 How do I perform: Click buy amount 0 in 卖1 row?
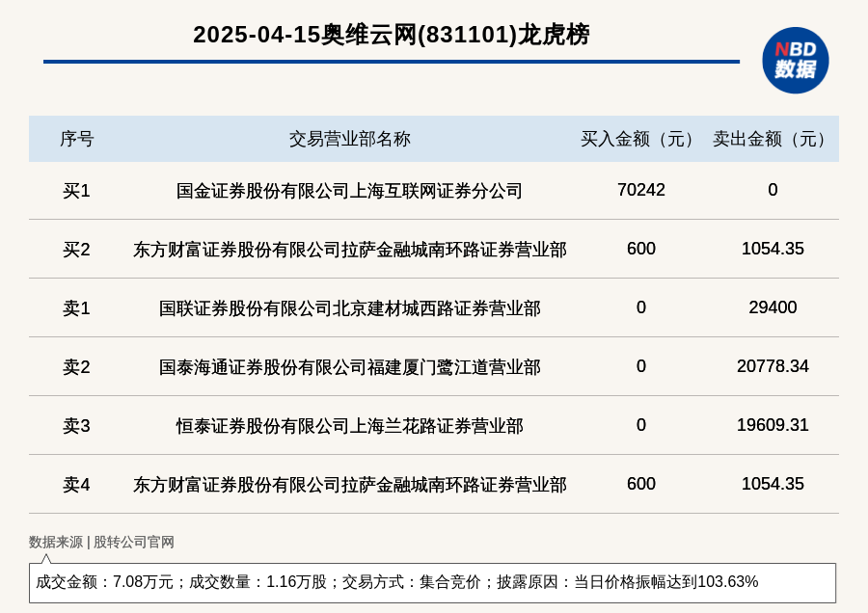coord(641,307)
